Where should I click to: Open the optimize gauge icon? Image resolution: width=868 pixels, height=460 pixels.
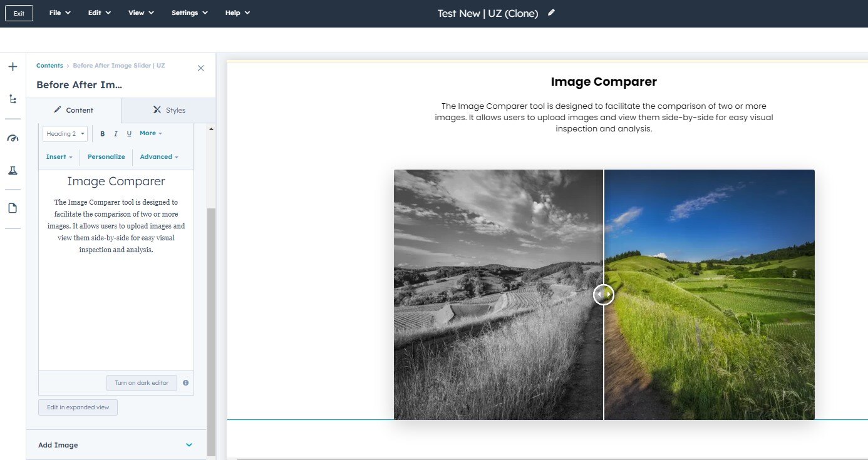13,138
